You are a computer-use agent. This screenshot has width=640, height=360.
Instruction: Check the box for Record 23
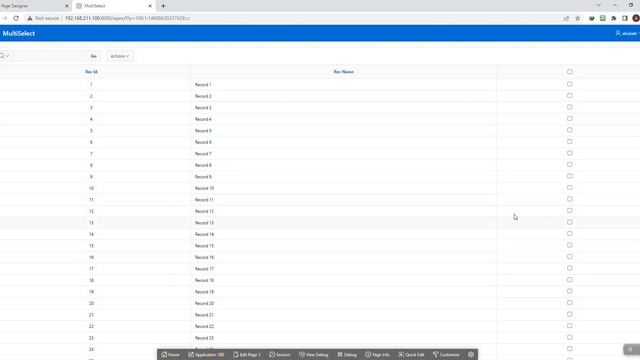[x=569, y=337]
